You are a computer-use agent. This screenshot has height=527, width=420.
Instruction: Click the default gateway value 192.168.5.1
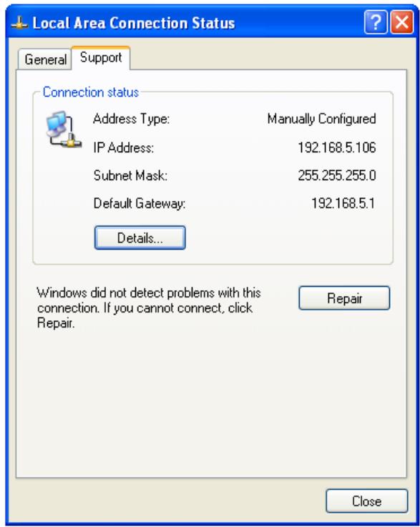click(343, 203)
